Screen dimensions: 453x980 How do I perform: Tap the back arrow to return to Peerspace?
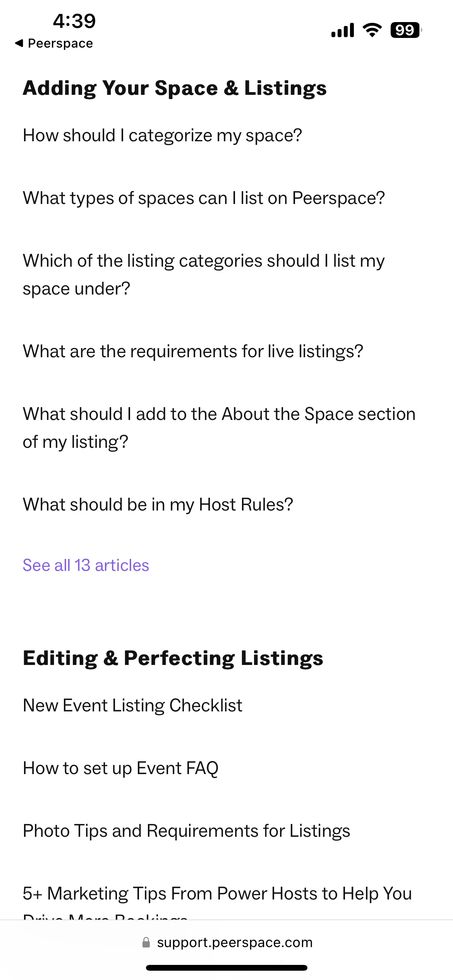(54, 43)
